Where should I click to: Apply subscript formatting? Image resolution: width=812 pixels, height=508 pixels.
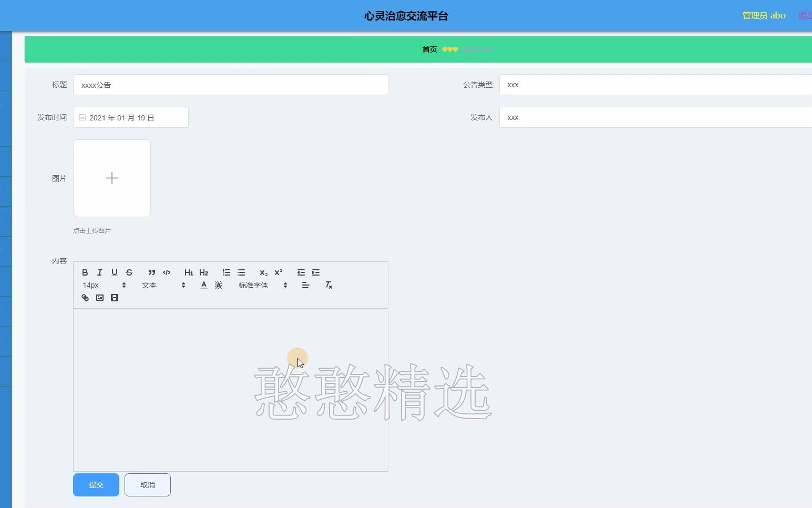tap(264, 272)
